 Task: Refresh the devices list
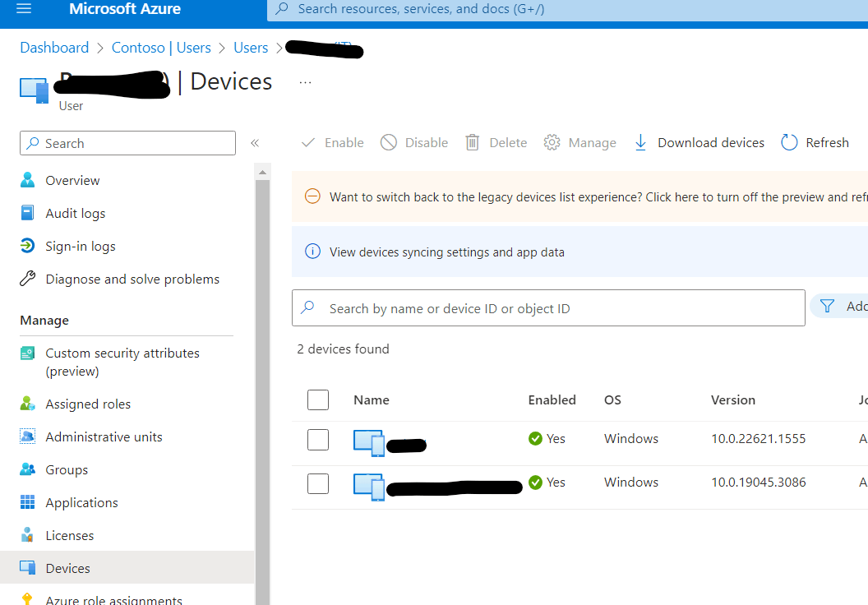[x=815, y=143]
